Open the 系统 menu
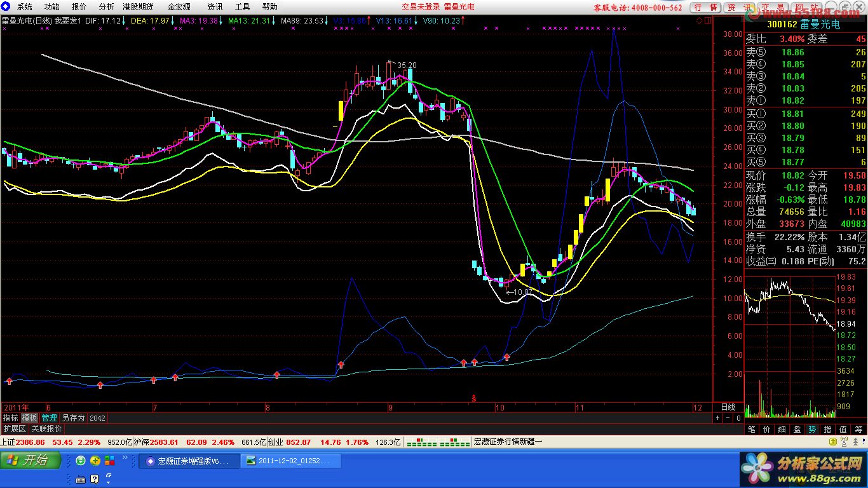 tap(25, 7)
